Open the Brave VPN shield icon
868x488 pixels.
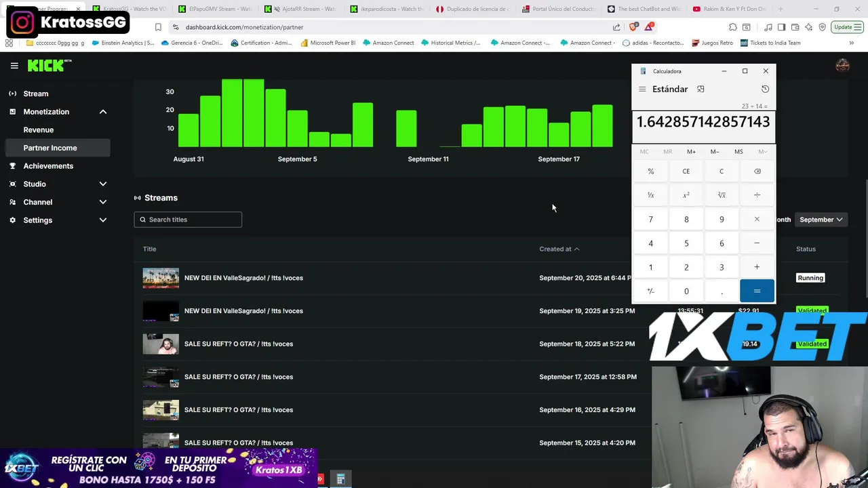tap(823, 27)
